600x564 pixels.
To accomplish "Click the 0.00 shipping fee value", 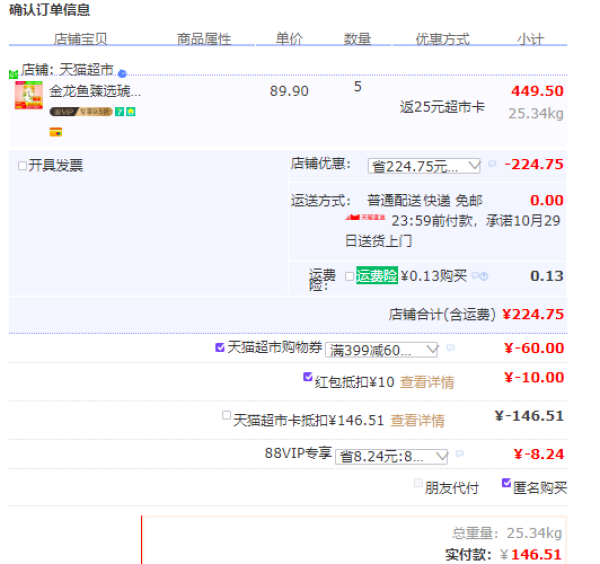I will [x=547, y=200].
